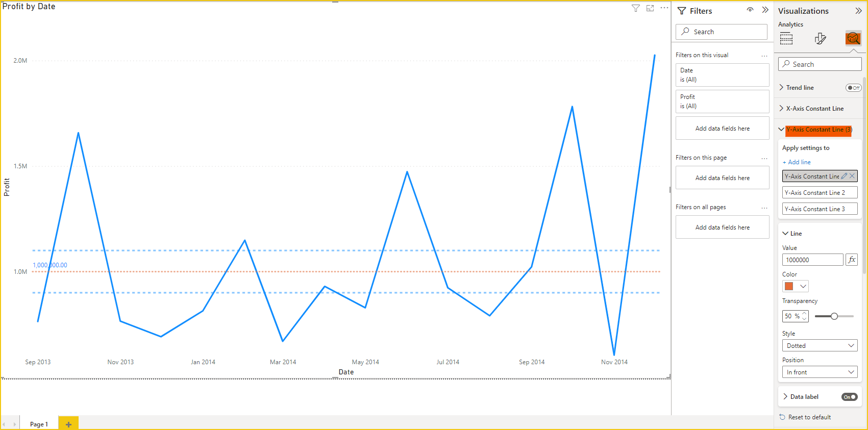
Task: Click the Visualizations pane Search box
Action: (820, 64)
